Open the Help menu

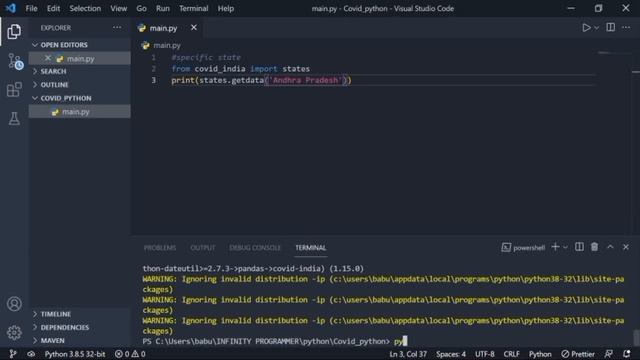pyautogui.click(x=225, y=8)
